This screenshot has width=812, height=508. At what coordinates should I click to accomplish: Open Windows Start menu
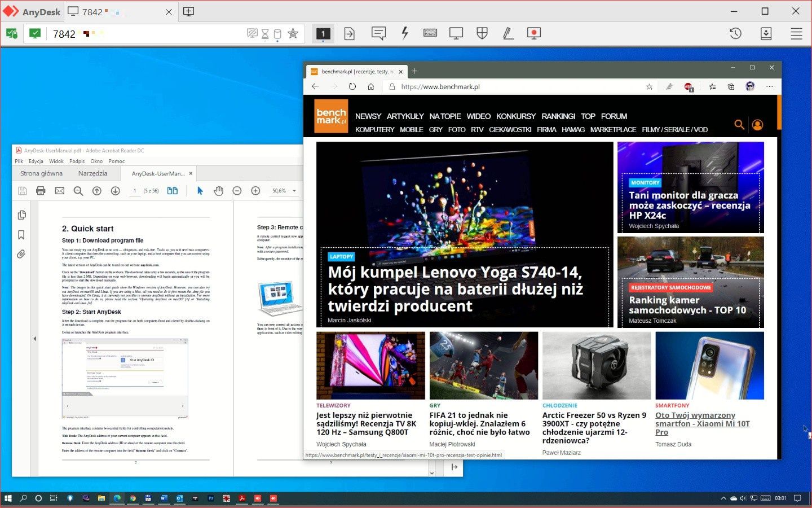pos(8,498)
